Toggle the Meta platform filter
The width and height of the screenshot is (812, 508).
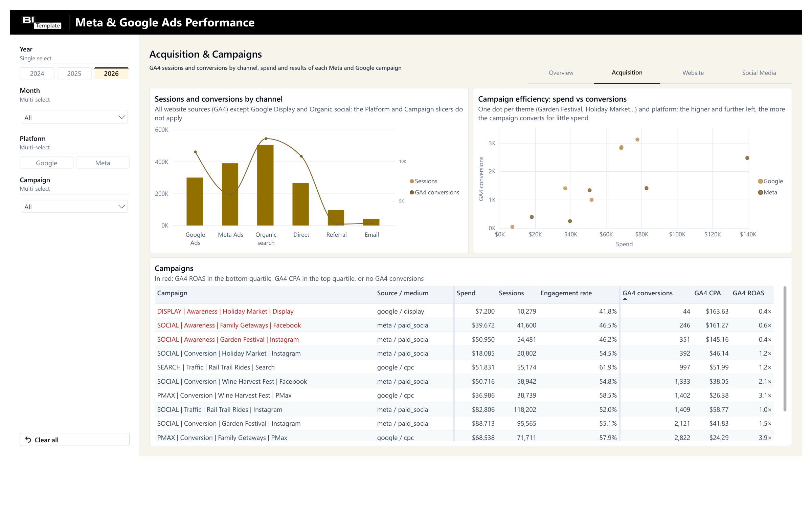[x=103, y=163]
